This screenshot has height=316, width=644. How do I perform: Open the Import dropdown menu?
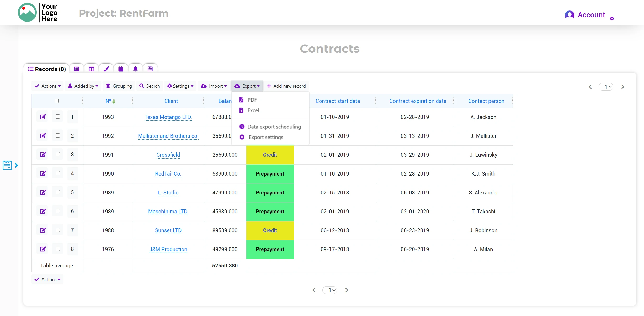[x=214, y=86]
